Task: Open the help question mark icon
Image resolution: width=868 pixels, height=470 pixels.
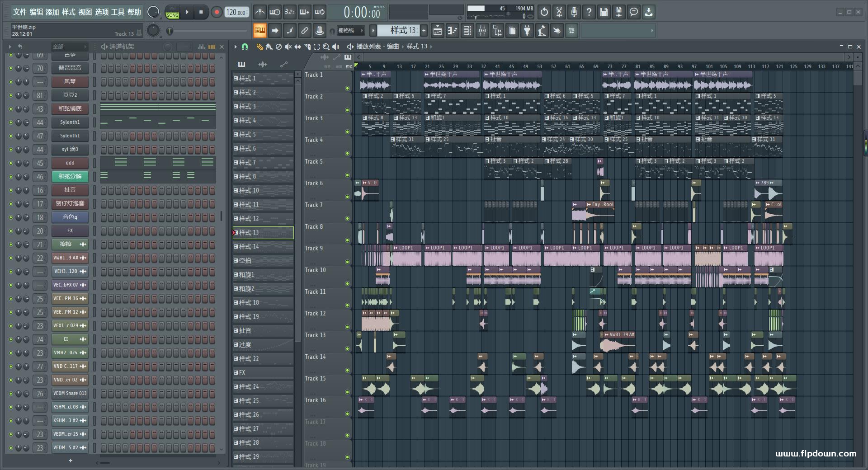Action: [589, 12]
